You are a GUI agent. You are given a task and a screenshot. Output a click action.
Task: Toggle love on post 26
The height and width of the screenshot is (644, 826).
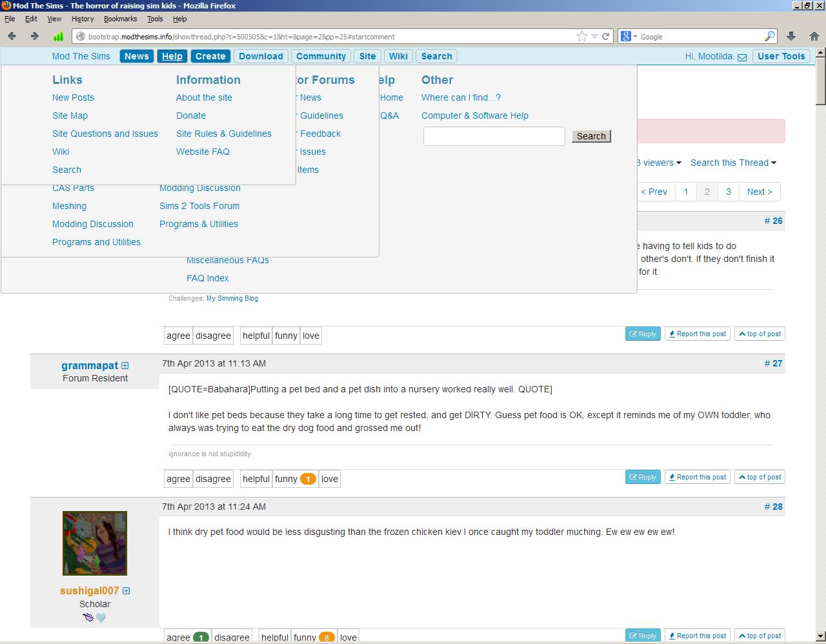[x=311, y=336]
